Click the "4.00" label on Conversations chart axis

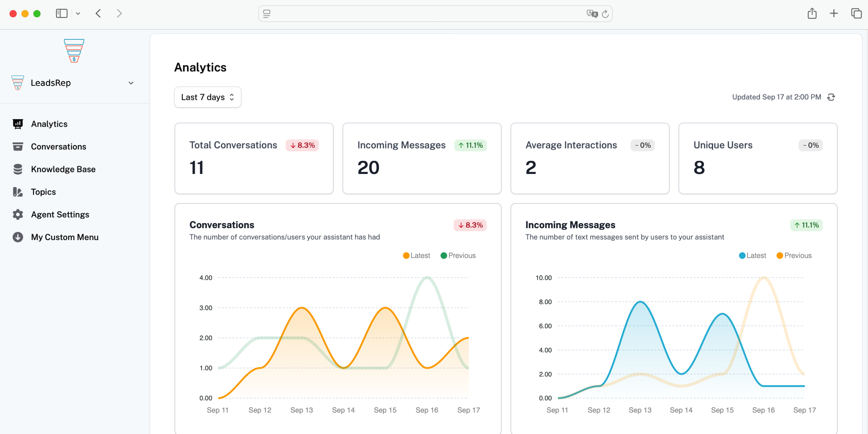point(205,278)
